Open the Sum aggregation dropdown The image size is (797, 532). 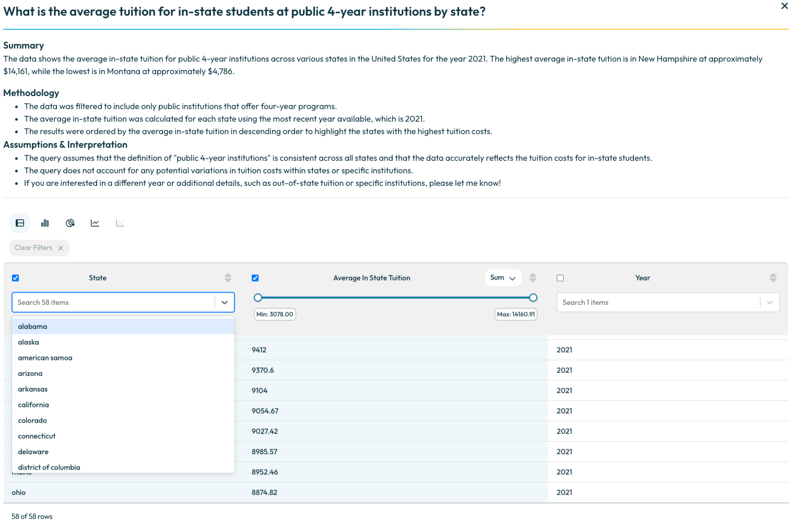coord(503,278)
